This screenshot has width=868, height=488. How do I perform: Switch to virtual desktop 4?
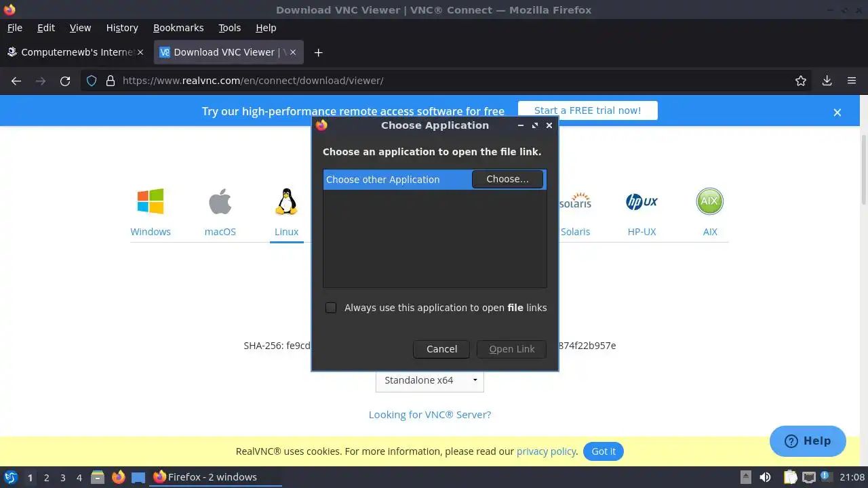pos(79,477)
